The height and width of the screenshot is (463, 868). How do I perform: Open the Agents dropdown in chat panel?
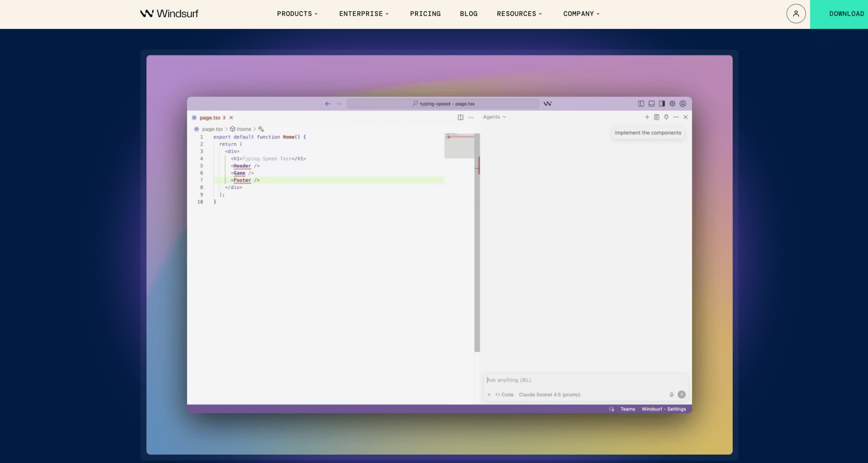494,117
